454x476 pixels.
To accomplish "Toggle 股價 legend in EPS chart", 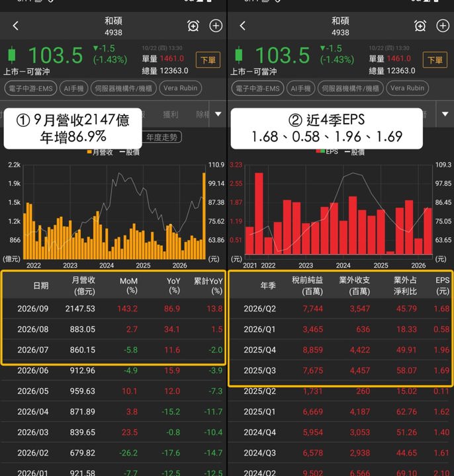I will [x=355, y=152].
